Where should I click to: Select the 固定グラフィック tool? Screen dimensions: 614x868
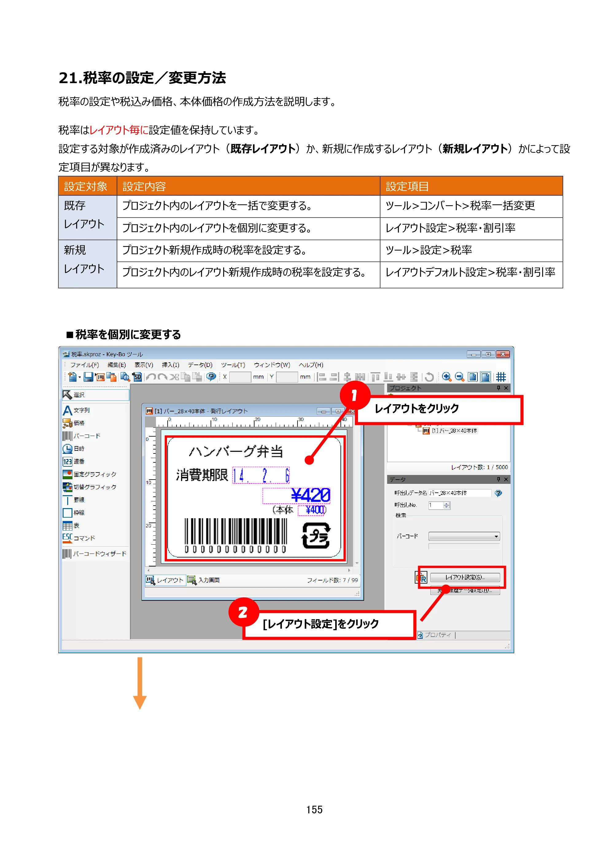coord(90,474)
